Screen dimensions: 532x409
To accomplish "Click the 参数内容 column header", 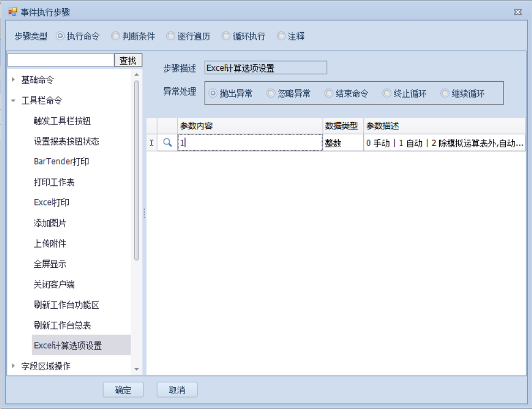I will [x=250, y=126].
